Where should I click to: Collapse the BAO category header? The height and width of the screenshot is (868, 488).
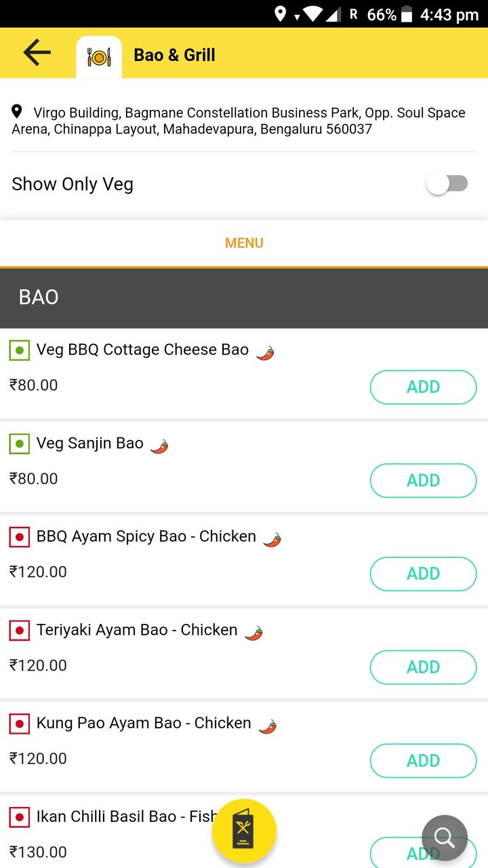[244, 298]
